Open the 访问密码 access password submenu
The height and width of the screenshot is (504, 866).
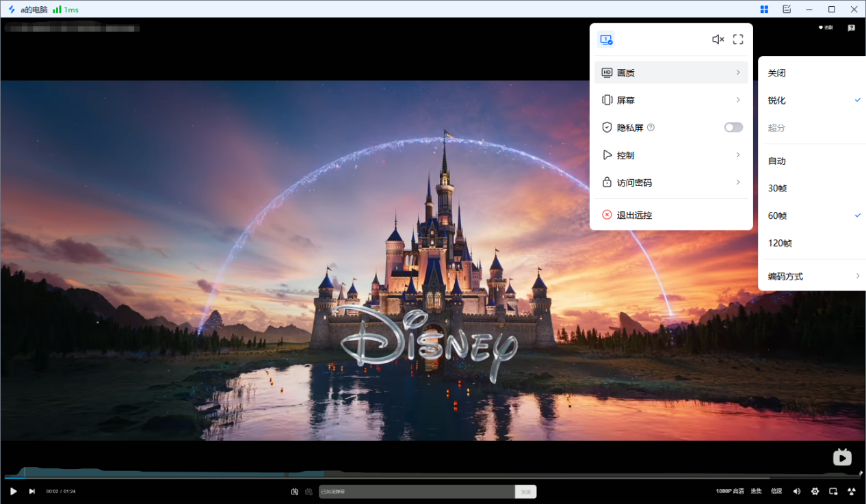coord(670,183)
